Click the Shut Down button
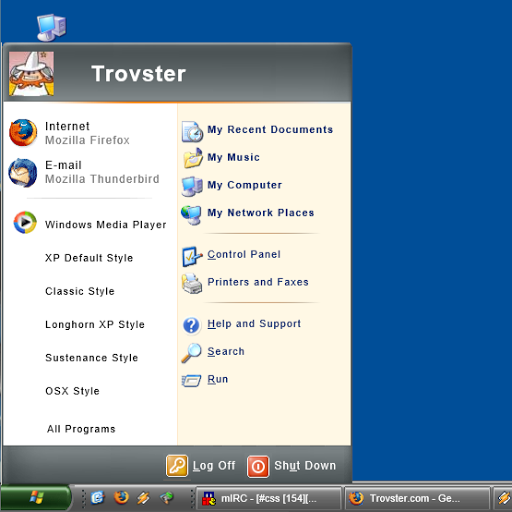The image size is (512, 512). pyautogui.click(x=292, y=466)
